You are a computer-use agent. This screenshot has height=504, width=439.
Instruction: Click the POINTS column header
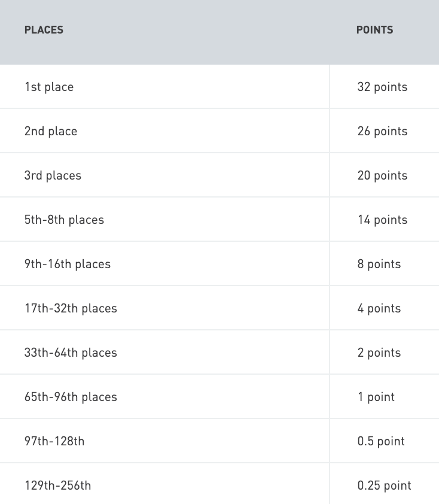pos(374,30)
